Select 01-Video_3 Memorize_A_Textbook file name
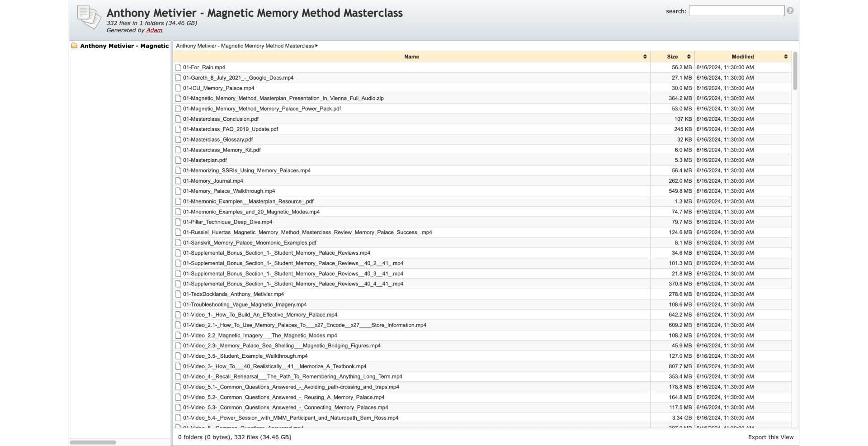The height and width of the screenshot is (446, 868). [275, 366]
